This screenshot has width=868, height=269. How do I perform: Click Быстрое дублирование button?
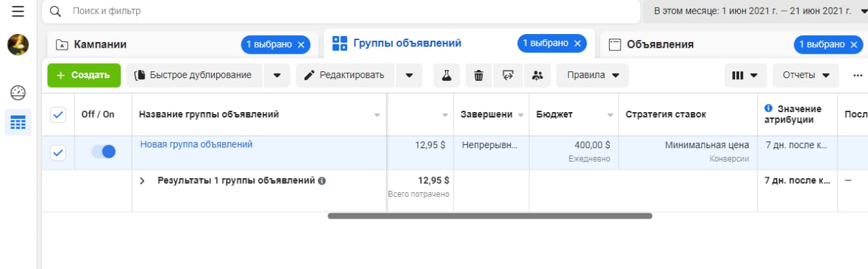pyautogui.click(x=194, y=75)
